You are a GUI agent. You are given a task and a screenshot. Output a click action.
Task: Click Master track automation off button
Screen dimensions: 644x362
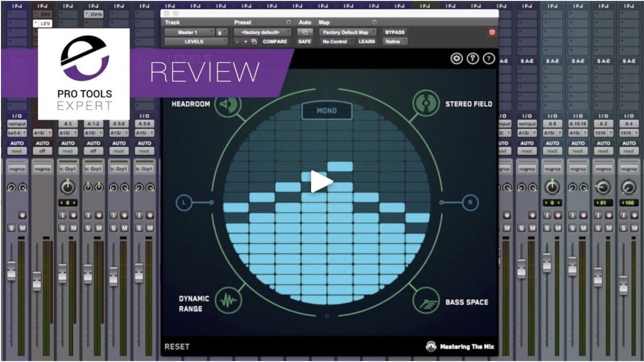tap(43, 151)
